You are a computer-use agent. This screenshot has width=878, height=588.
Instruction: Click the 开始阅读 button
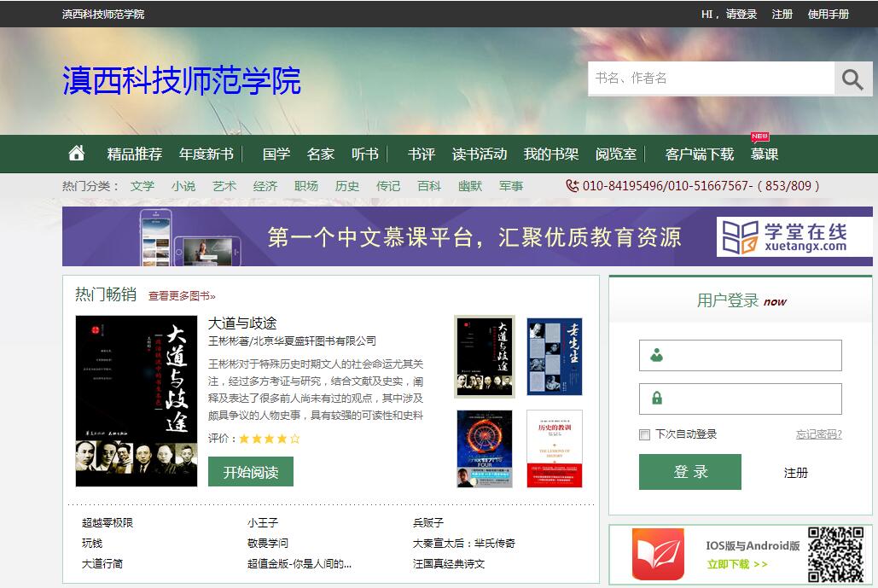250,472
